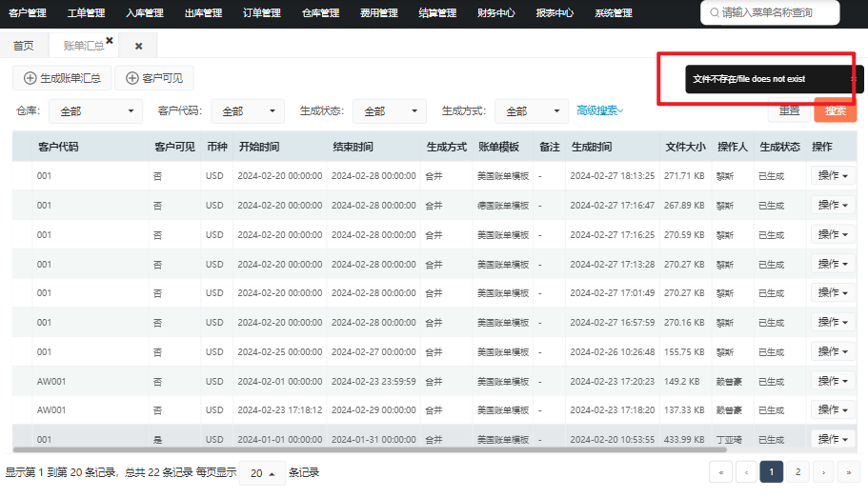
Task: Open the 结算管理 menu
Action: pos(438,12)
